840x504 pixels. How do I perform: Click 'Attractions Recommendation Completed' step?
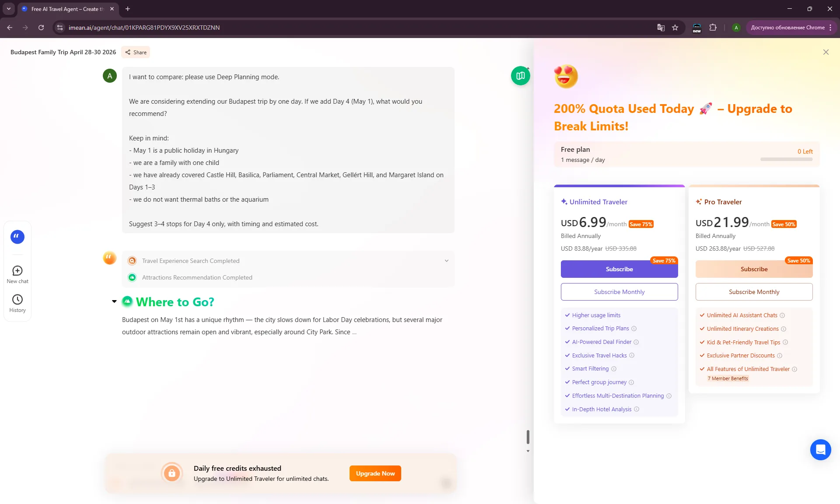tap(197, 277)
